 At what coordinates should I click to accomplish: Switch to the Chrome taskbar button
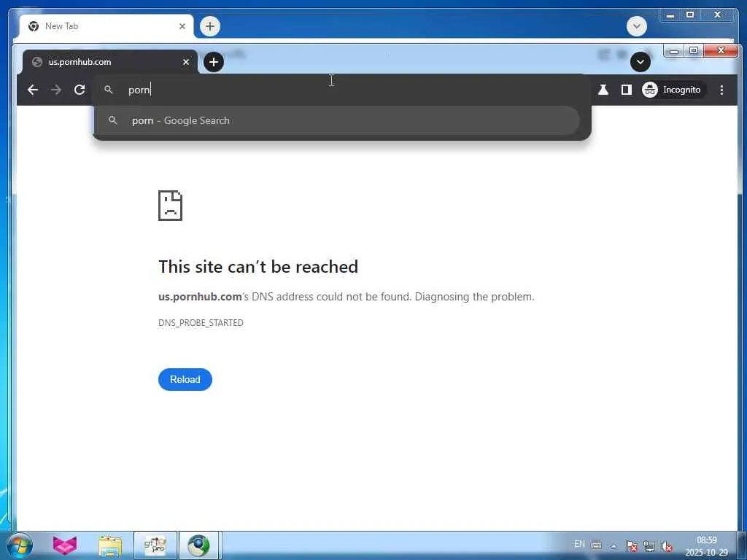pyautogui.click(x=198, y=545)
